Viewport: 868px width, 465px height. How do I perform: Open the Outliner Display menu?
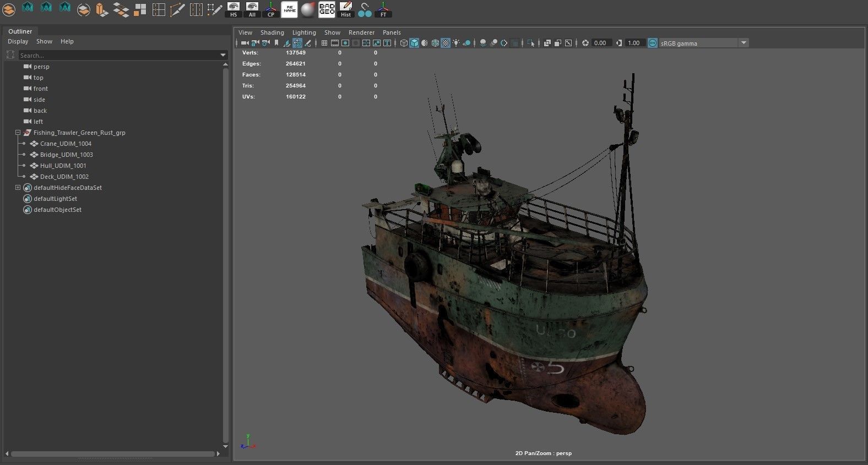[x=18, y=41]
